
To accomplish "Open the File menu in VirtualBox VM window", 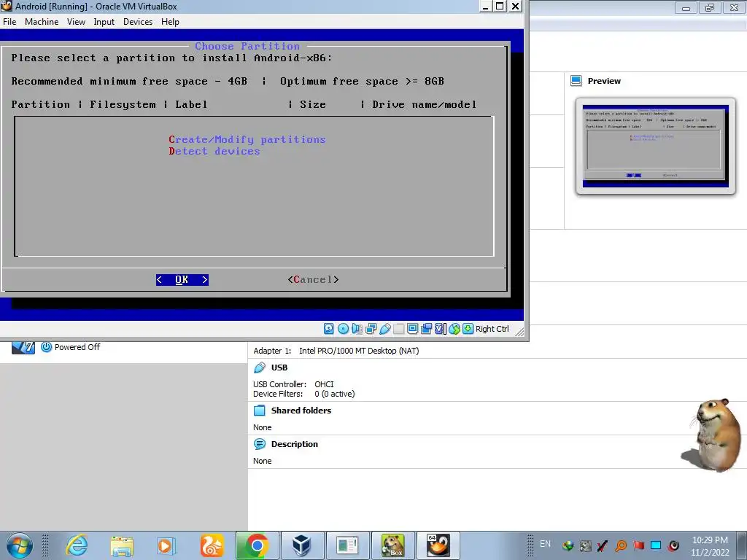I will (9, 22).
